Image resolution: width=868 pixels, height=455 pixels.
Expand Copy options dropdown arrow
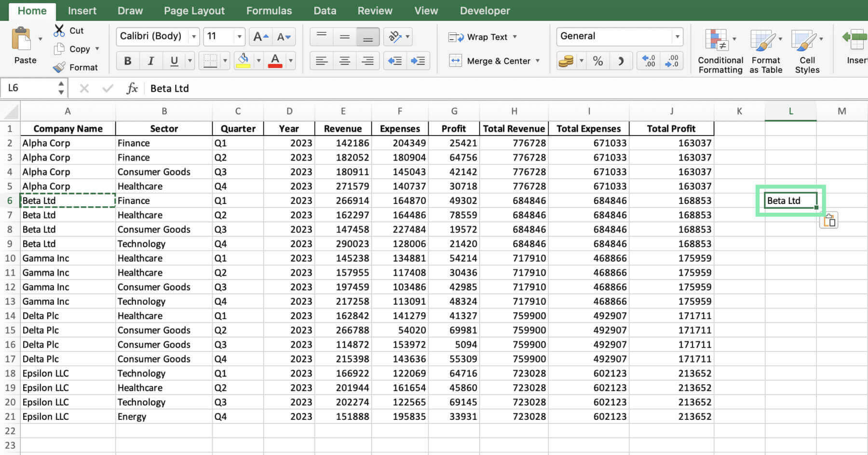97,49
